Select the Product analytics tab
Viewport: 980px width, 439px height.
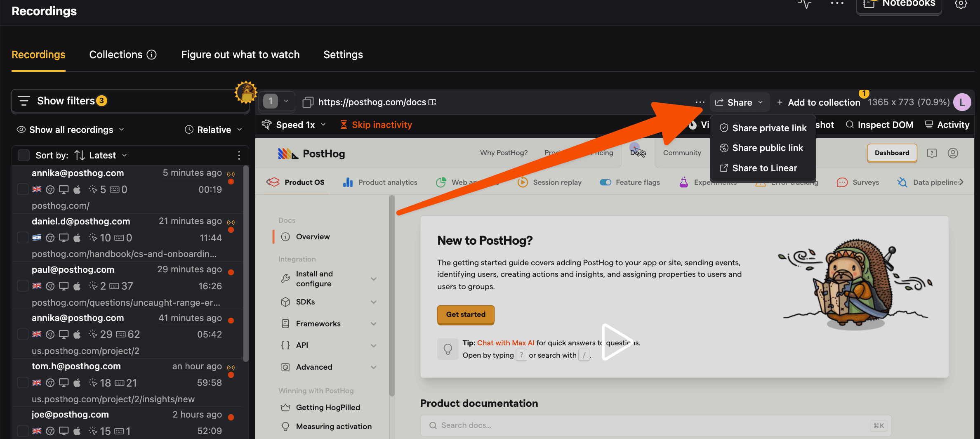point(380,182)
